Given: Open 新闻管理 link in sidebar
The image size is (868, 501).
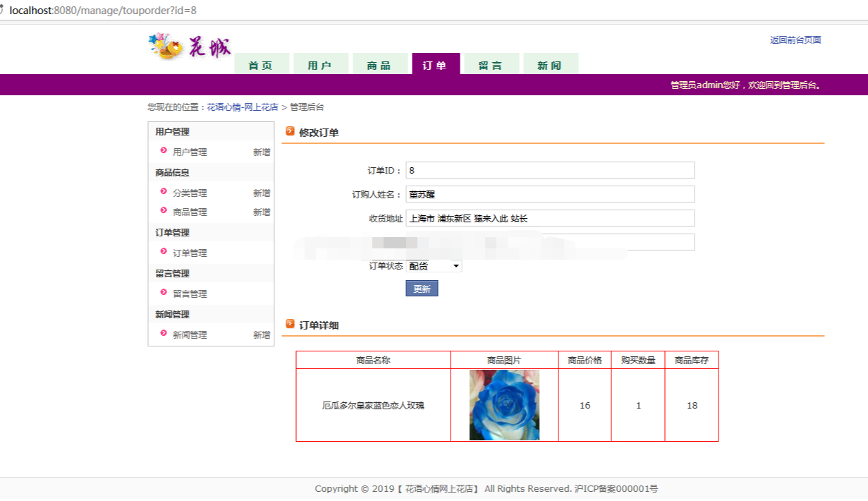Looking at the screenshot, I should tap(190, 334).
